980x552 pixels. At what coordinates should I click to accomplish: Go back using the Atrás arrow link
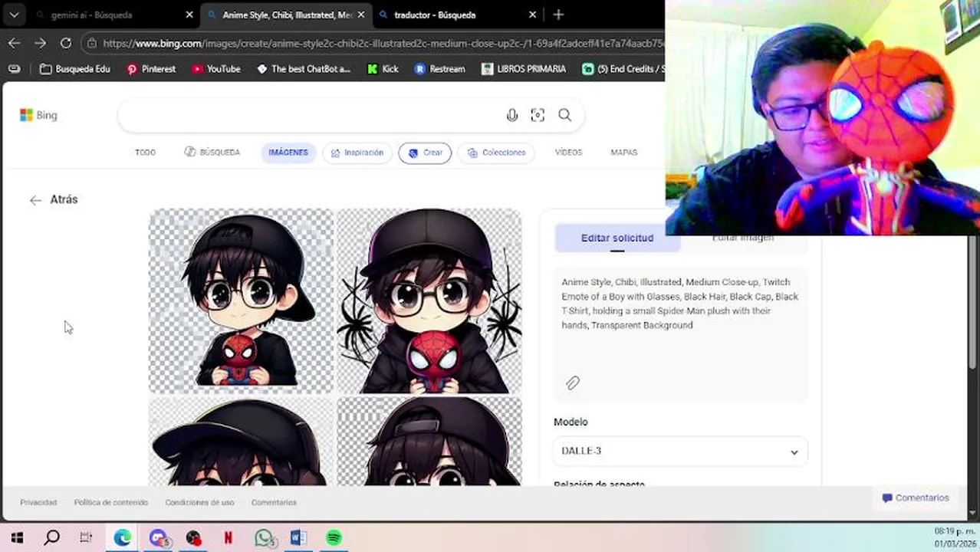click(54, 199)
